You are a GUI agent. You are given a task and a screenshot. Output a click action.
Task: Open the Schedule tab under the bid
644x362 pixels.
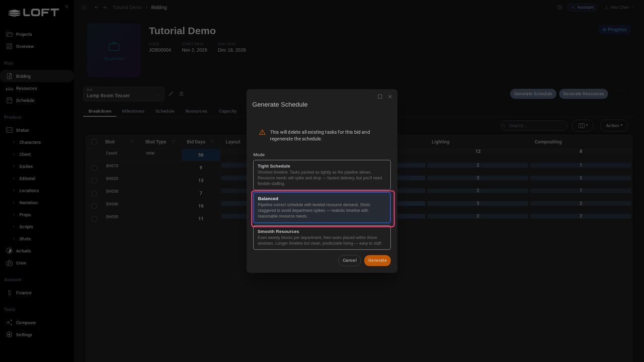pyautogui.click(x=165, y=111)
